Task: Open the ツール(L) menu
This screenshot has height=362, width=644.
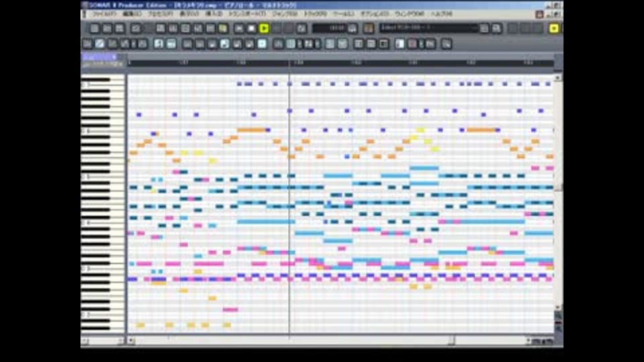Action: click(x=343, y=14)
